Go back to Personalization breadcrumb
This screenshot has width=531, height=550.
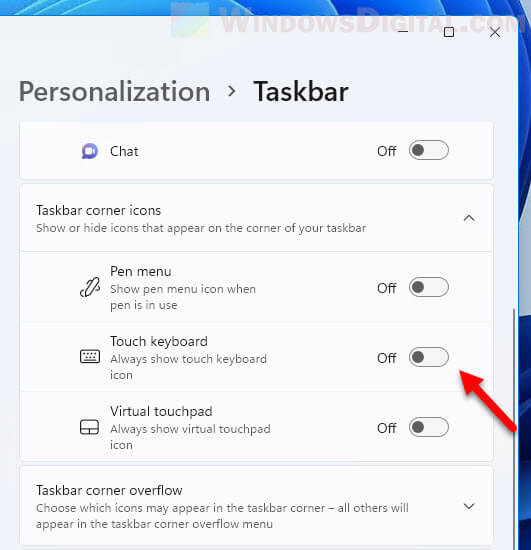coord(114,92)
